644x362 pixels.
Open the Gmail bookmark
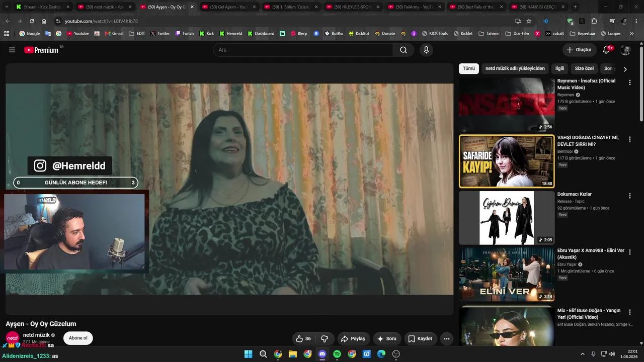[114, 34]
